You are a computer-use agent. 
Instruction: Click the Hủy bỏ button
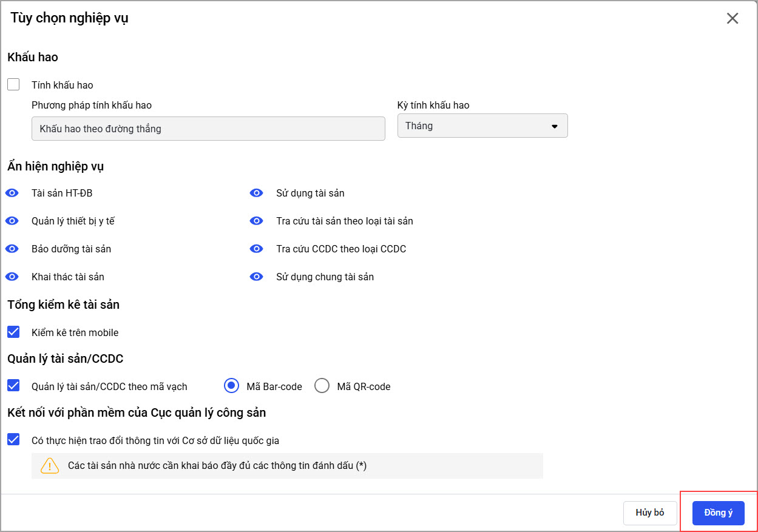(x=650, y=513)
